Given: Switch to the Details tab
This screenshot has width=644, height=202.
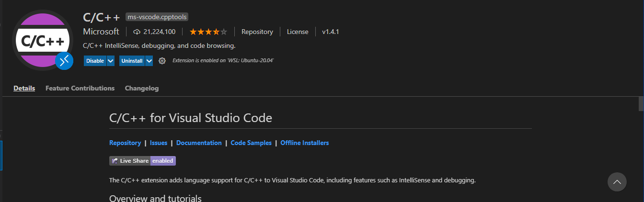Looking at the screenshot, I should [24, 88].
